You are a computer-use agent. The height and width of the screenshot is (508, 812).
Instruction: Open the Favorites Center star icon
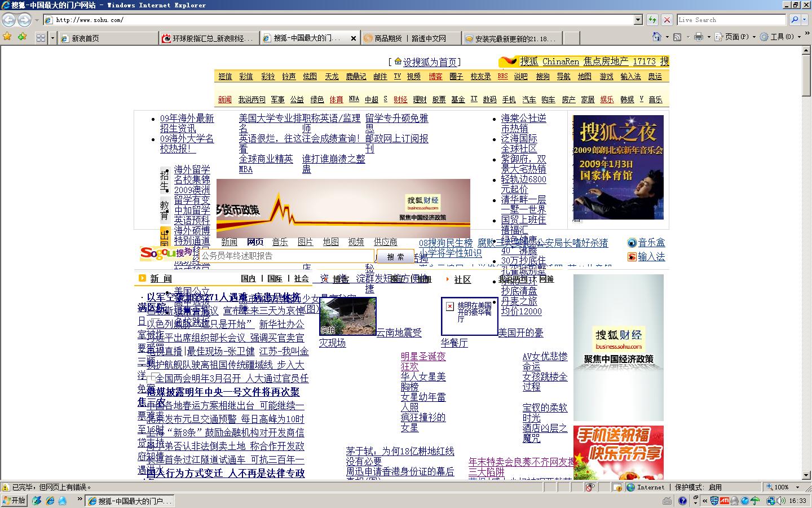7,37
